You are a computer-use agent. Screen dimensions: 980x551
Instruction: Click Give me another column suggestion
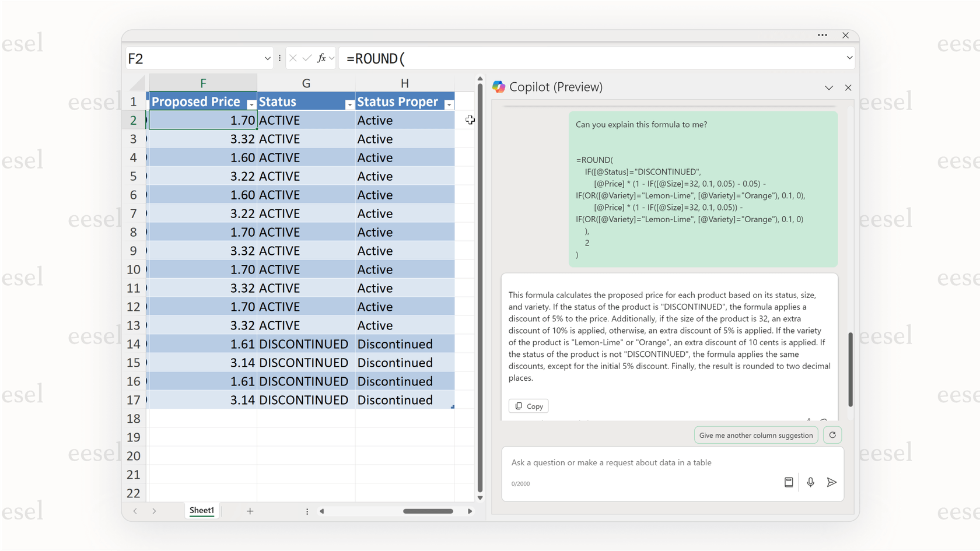756,434
